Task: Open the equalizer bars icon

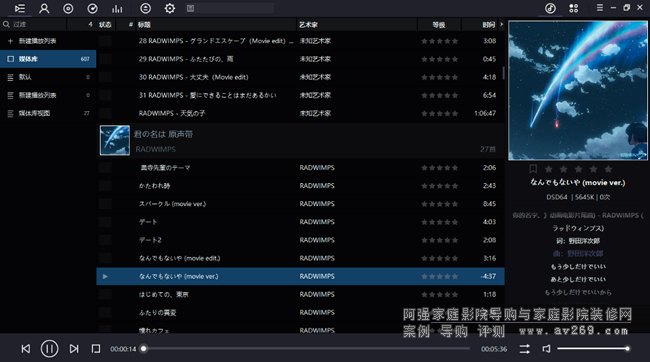Action: (x=117, y=8)
